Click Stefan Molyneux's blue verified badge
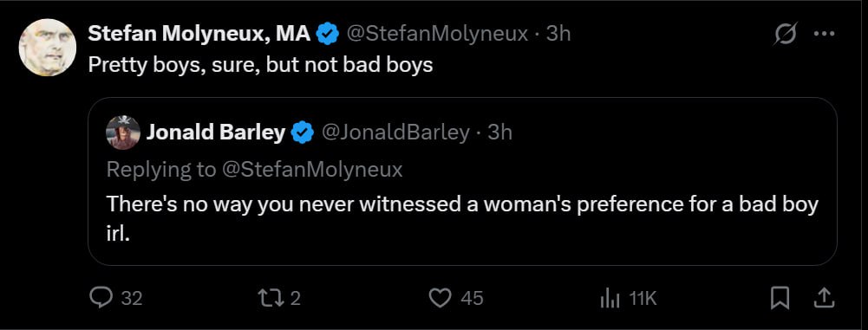Screen dimensions: 868x330 (327, 35)
